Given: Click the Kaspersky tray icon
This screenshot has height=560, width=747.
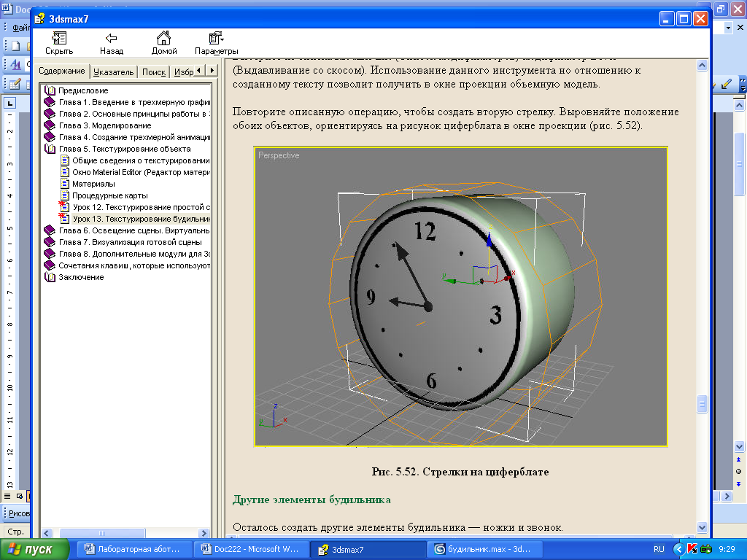Looking at the screenshot, I should [x=692, y=549].
